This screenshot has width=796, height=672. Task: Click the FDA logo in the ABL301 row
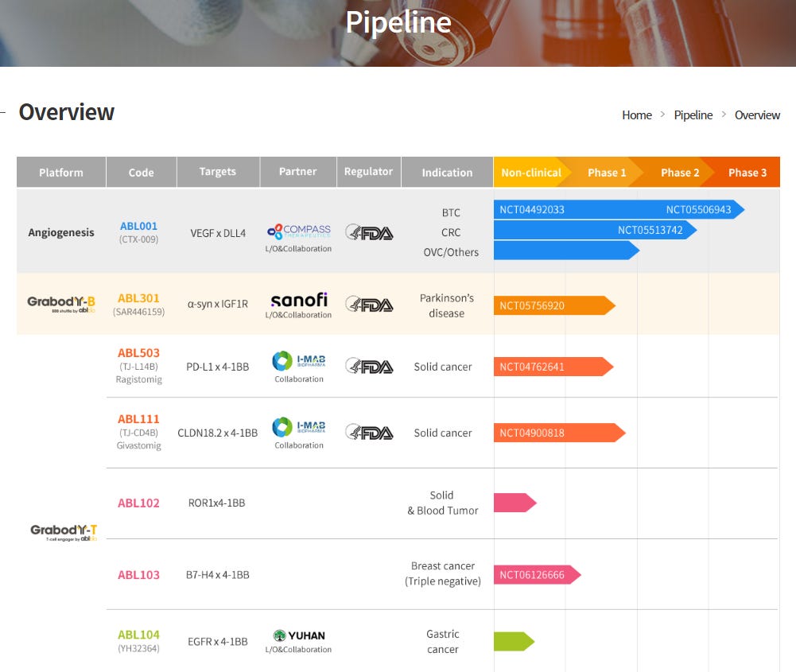(369, 305)
